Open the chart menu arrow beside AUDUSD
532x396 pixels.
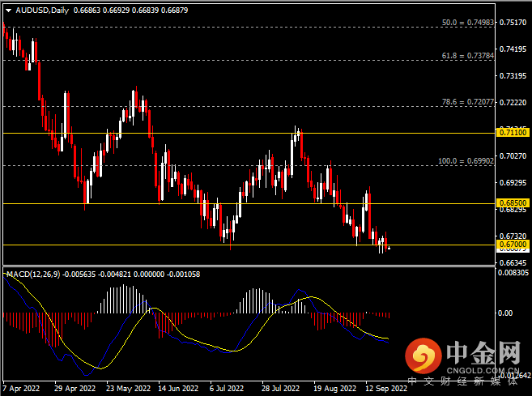click(x=8, y=11)
